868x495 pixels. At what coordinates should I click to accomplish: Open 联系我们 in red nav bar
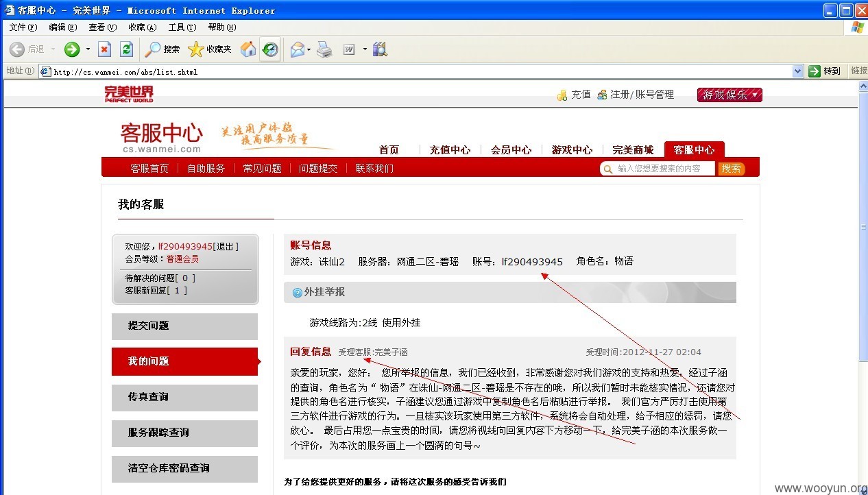coord(374,168)
